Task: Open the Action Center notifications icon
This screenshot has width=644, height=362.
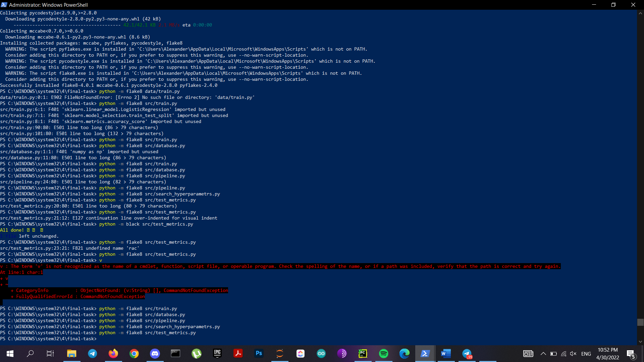Action: [x=631, y=354]
